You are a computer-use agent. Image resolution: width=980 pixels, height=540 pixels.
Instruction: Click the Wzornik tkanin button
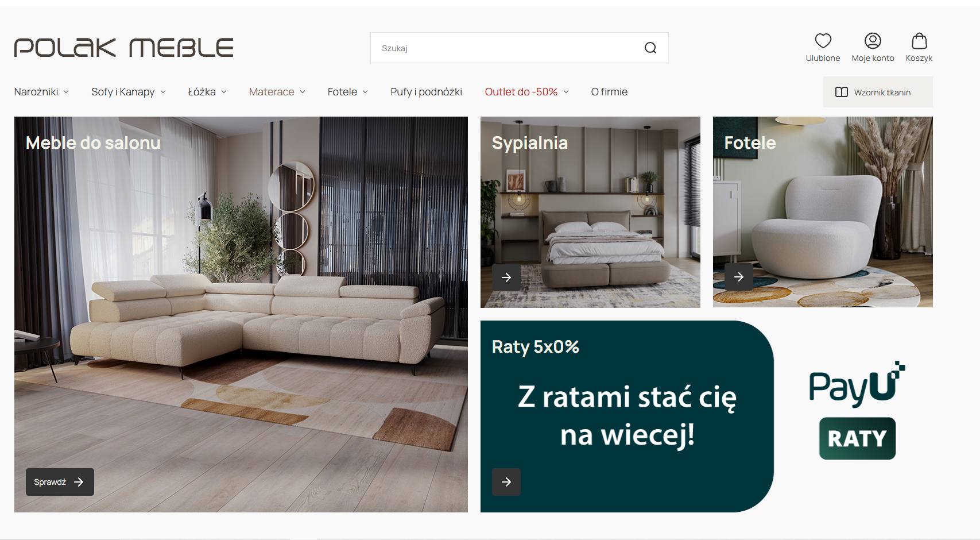[x=877, y=92]
